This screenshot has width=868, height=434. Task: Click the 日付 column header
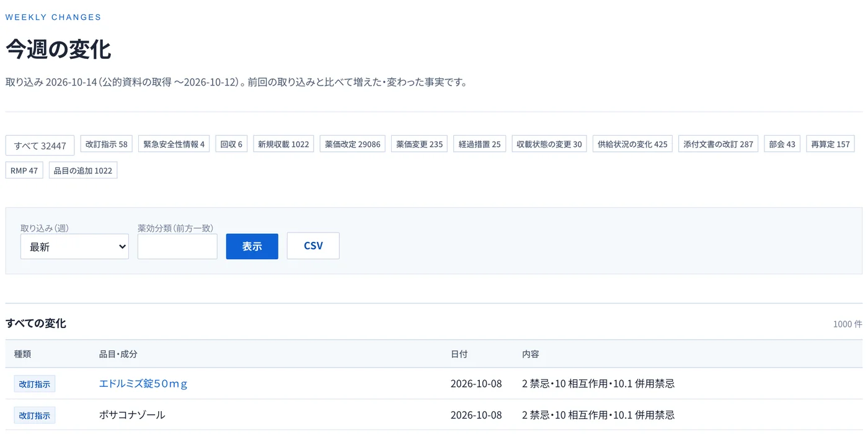tap(459, 354)
